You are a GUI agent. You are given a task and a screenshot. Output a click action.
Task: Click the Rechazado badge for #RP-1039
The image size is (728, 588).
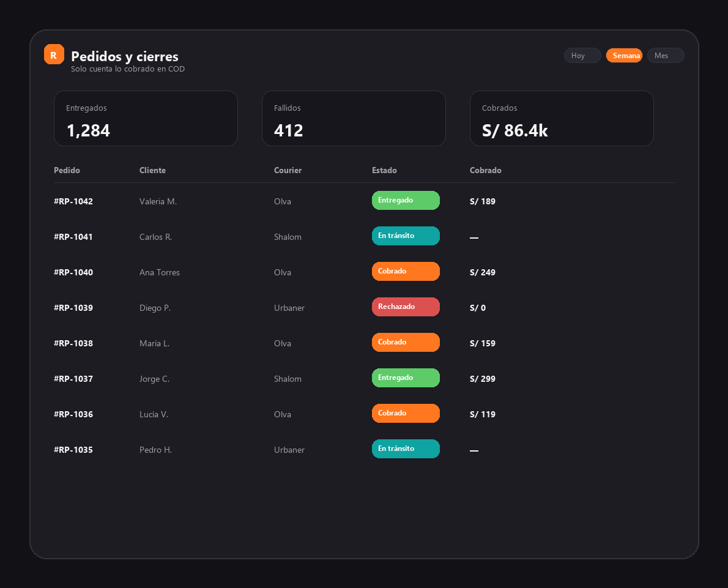coord(406,307)
